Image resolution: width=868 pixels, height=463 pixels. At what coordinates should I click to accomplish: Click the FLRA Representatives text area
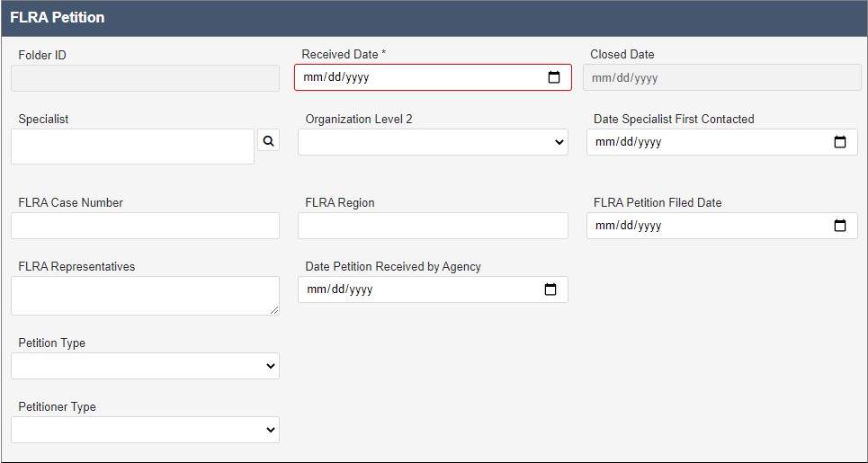(x=145, y=296)
